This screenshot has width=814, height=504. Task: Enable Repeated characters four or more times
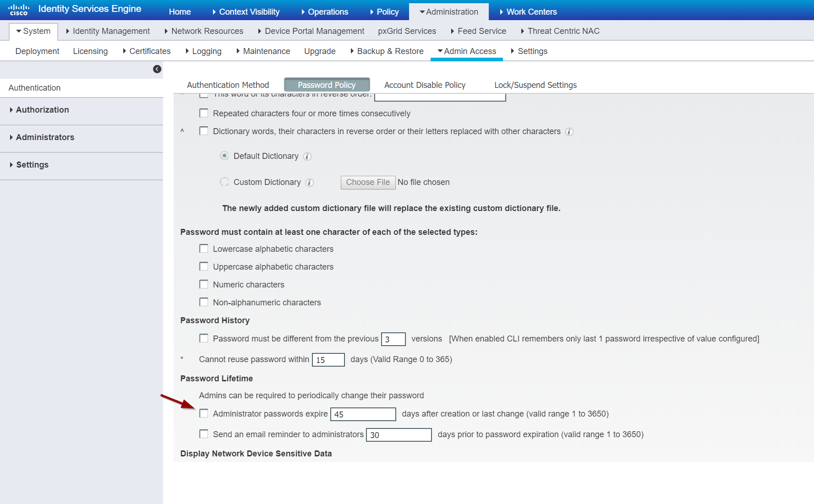click(204, 113)
